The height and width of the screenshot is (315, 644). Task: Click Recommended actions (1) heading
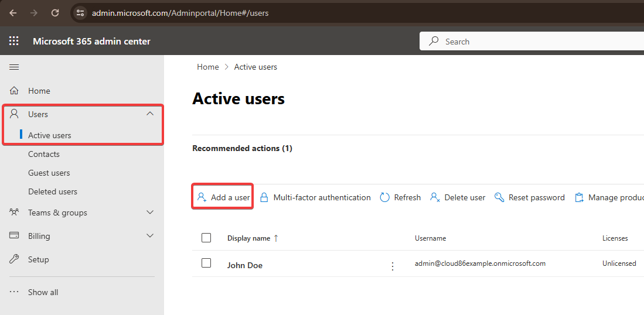tap(243, 148)
